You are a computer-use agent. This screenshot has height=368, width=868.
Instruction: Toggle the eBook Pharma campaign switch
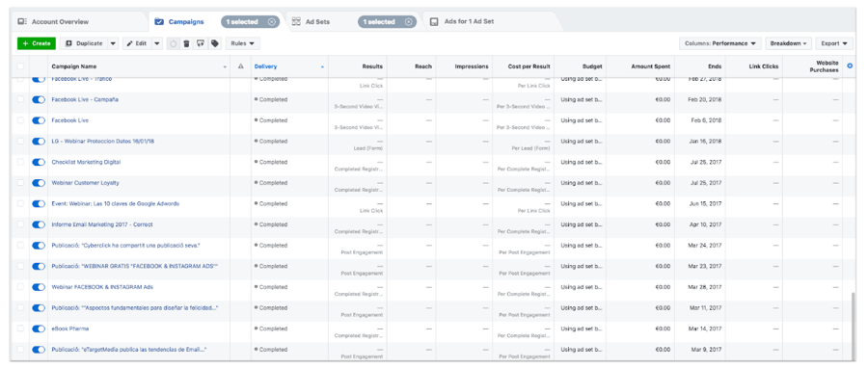click(x=39, y=329)
